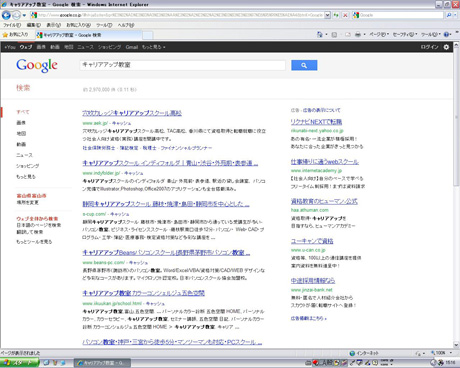Click +You in the Google black bar
This screenshot has height=368, width=460.
10,47
